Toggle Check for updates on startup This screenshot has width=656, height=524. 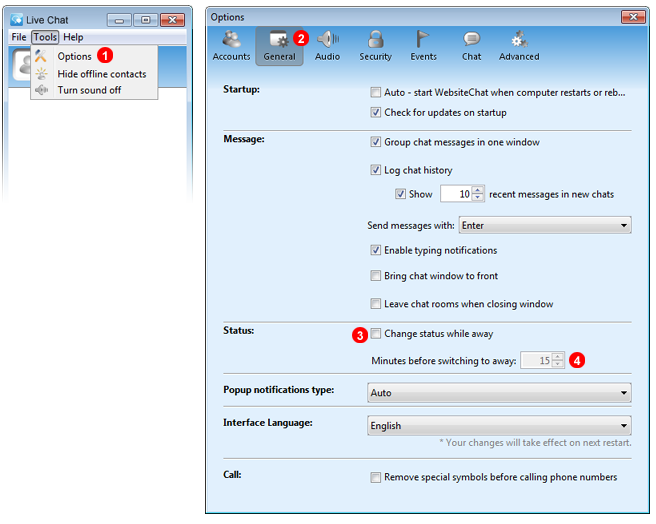pos(376,112)
